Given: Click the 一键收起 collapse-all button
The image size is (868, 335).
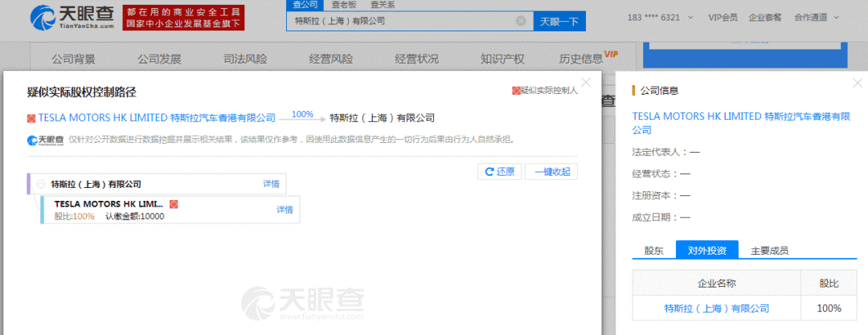Looking at the screenshot, I should pos(551,172).
